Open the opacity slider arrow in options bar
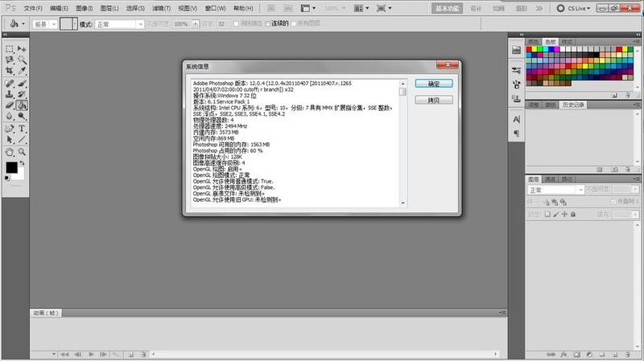Image resolution: width=644 pixels, height=361 pixels. (x=195, y=24)
